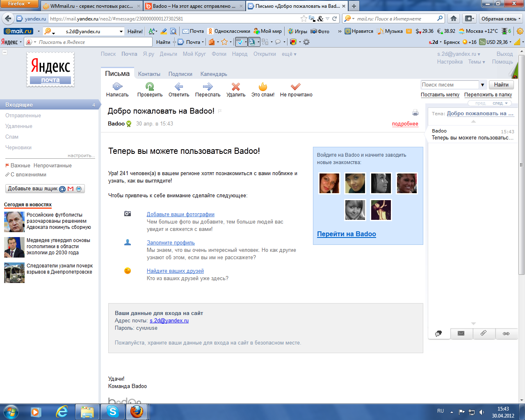Delete the letter with the Удалить icon
The height and width of the screenshot is (420, 525).
tap(236, 86)
